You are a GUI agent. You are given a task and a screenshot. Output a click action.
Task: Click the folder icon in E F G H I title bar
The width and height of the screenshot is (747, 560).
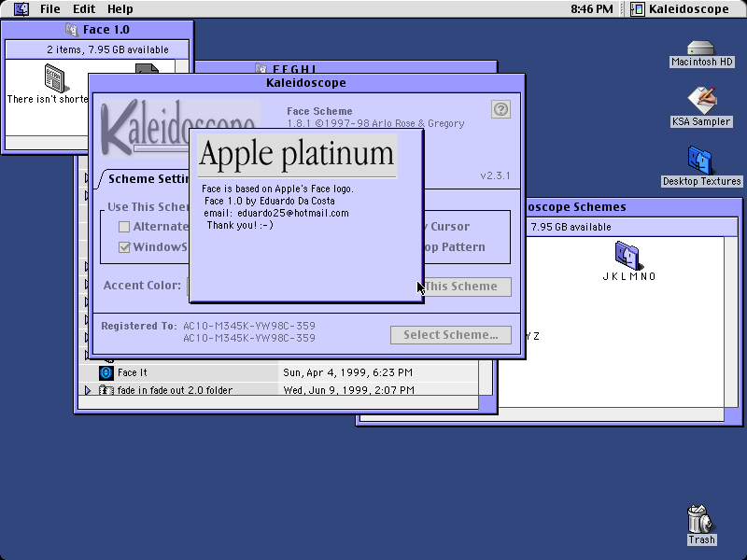[261, 67]
